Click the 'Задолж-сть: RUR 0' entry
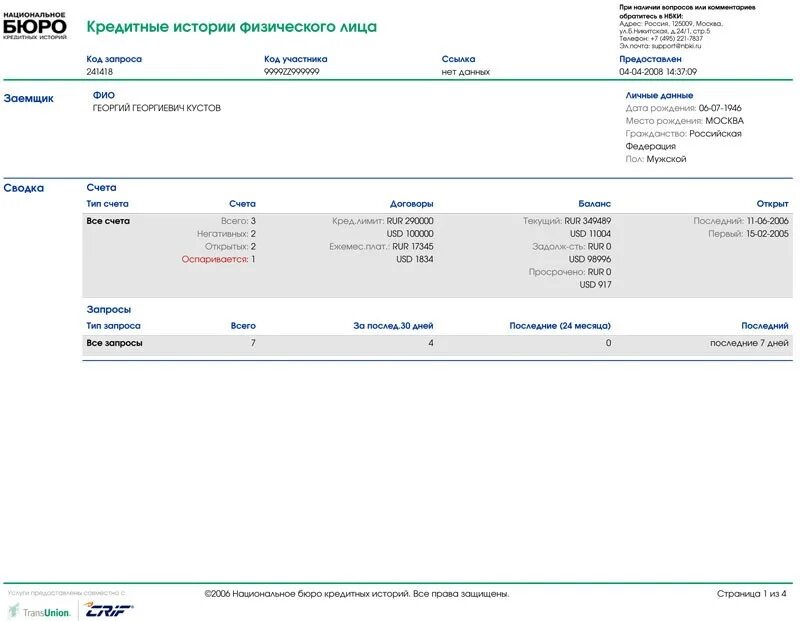 click(x=571, y=246)
